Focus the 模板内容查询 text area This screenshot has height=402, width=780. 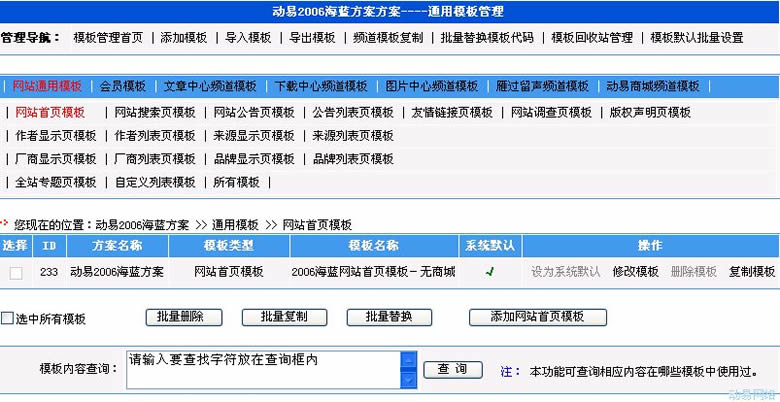pyautogui.click(x=264, y=370)
